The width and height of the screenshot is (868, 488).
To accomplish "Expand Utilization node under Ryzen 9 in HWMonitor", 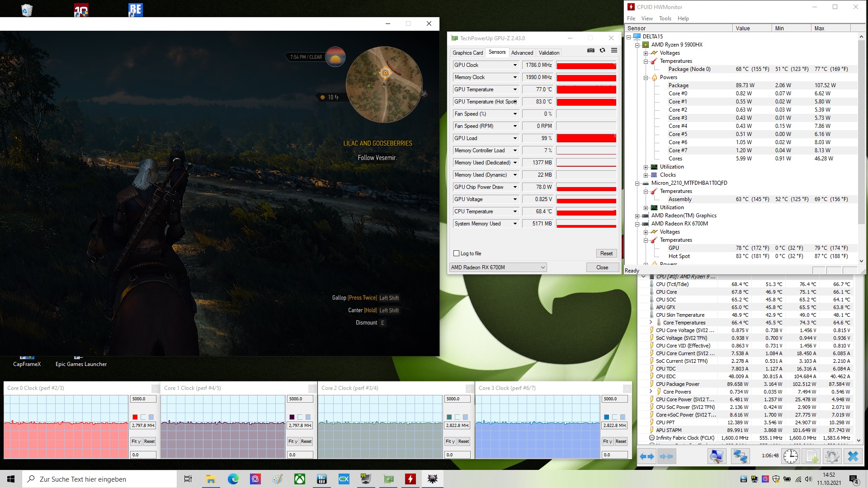I will (646, 167).
